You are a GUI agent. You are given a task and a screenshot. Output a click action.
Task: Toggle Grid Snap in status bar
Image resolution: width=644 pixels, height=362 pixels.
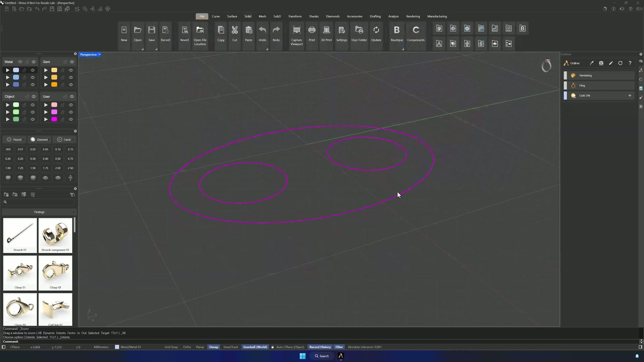[171, 347]
